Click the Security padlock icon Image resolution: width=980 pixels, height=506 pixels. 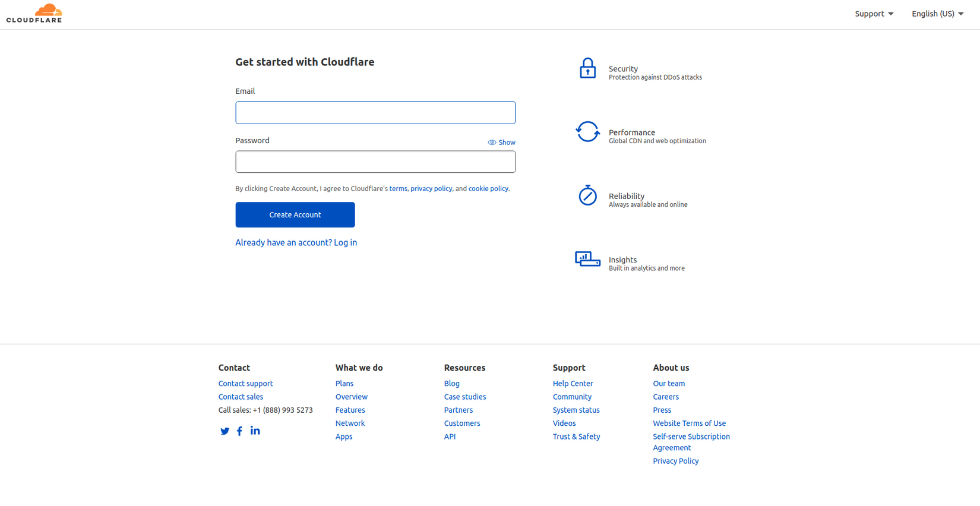tap(587, 68)
